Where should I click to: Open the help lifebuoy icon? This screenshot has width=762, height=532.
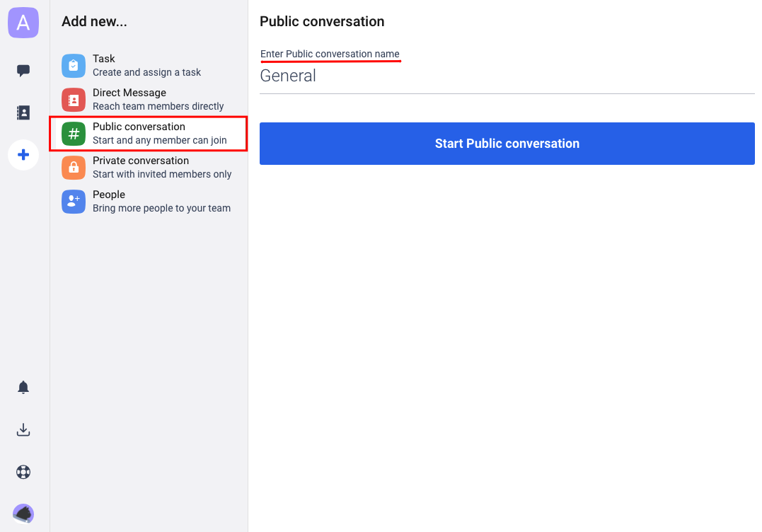tap(23, 472)
